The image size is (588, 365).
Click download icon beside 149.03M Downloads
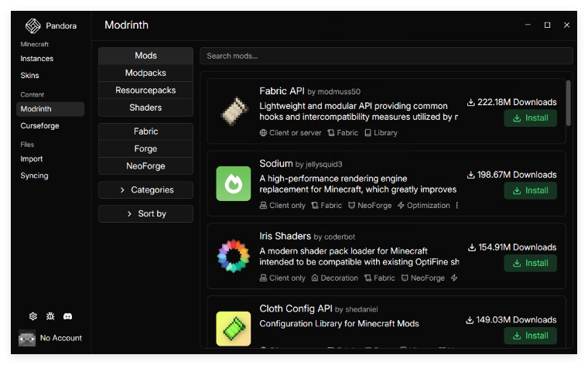click(470, 320)
